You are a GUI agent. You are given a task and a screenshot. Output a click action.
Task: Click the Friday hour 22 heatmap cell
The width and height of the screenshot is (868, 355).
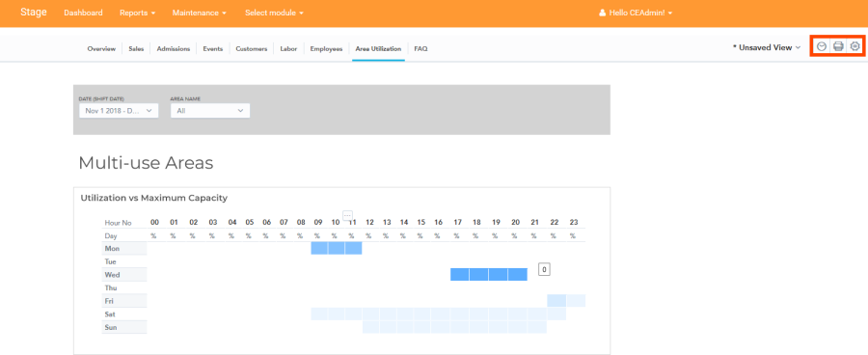point(556,301)
